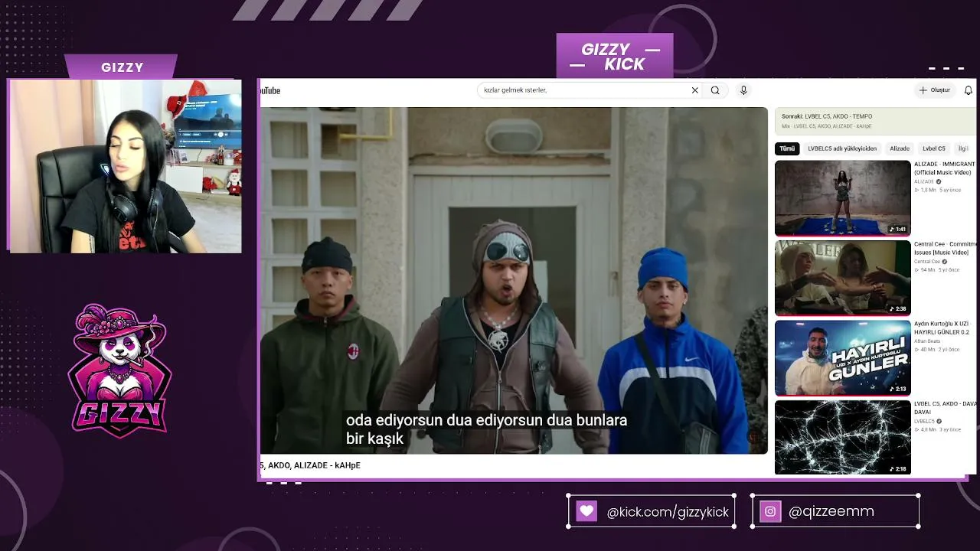
Task: Click the Instagram icon beside @qizzeemm
Action: (x=770, y=511)
